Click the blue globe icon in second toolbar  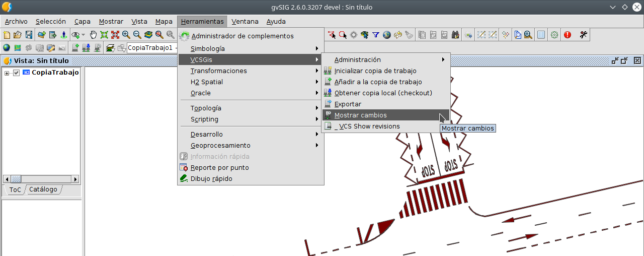(x=7, y=48)
